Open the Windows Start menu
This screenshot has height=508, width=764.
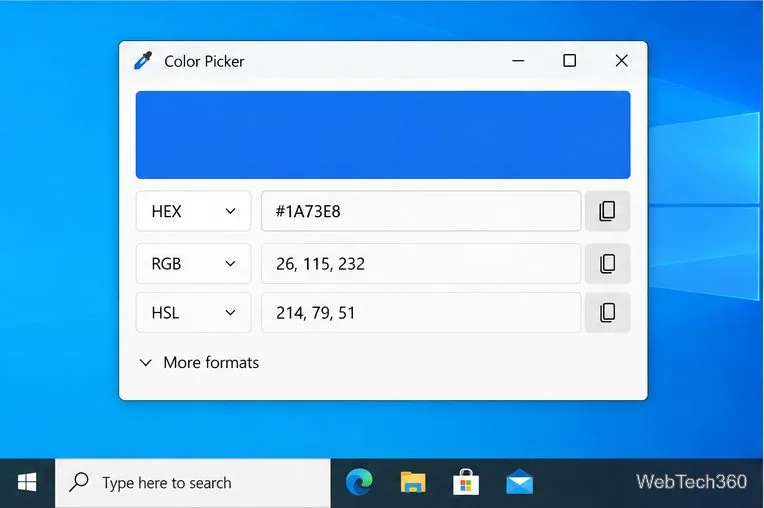tap(27, 483)
